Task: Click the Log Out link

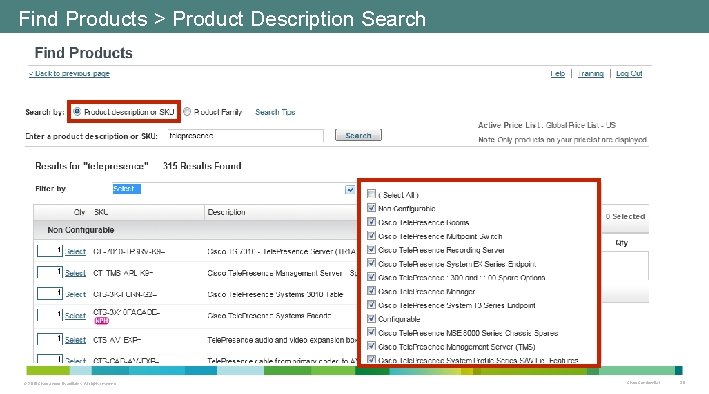Action: coord(629,73)
